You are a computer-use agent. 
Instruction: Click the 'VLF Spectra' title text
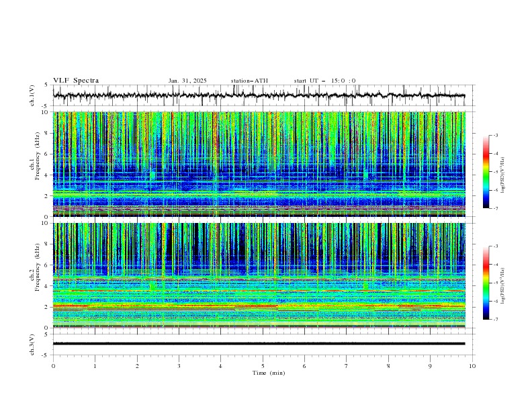click(76, 81)
